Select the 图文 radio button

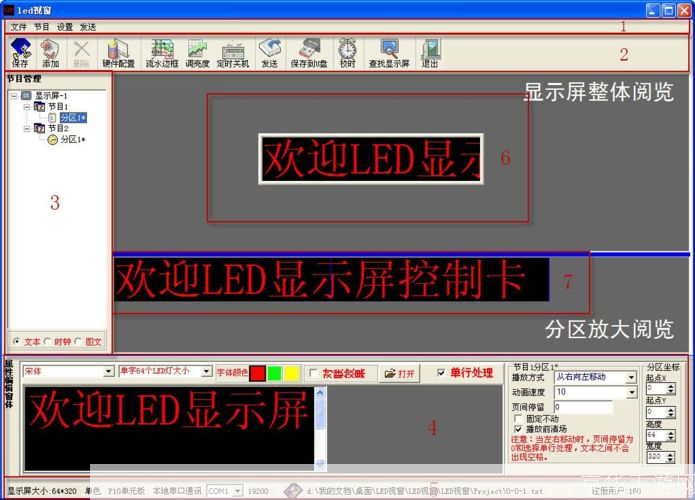pos(78,341)
